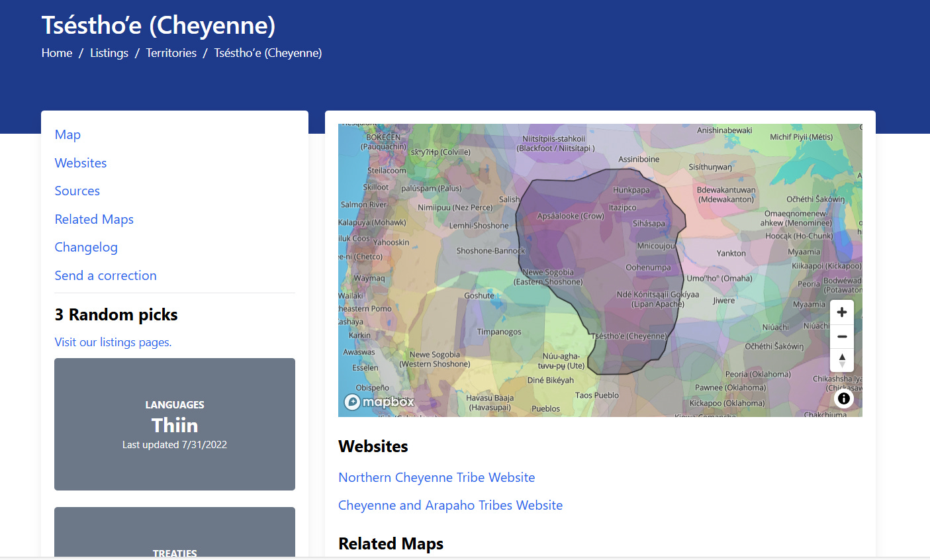Open map attribution info icon
930x560 pixels.
click(x=843, y=398)
